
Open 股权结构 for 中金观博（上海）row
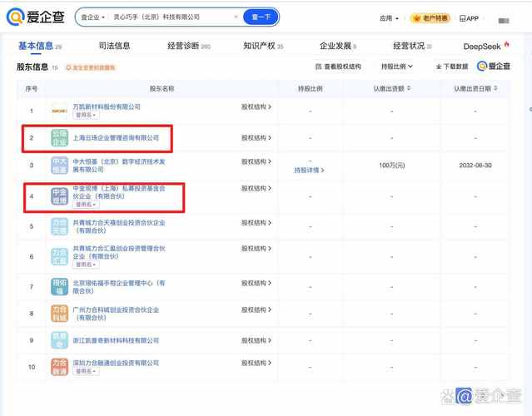(x=256, y=189)
